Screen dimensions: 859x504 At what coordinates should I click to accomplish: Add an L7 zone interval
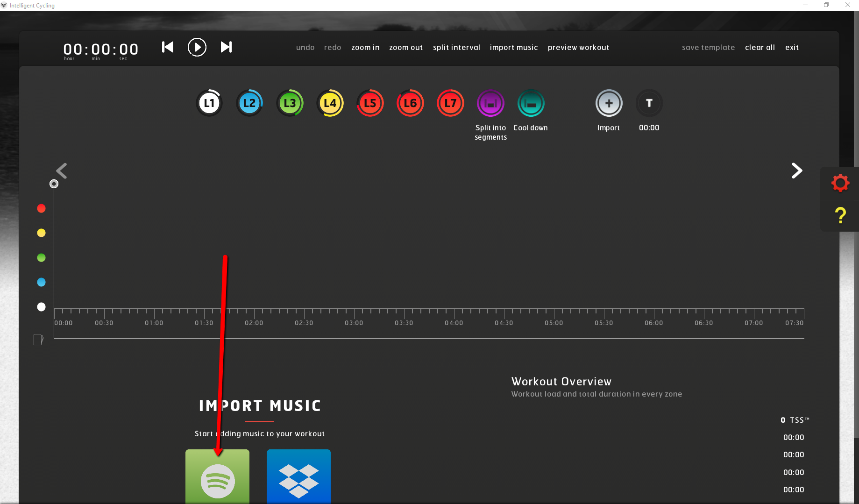[x=450, y=103]
